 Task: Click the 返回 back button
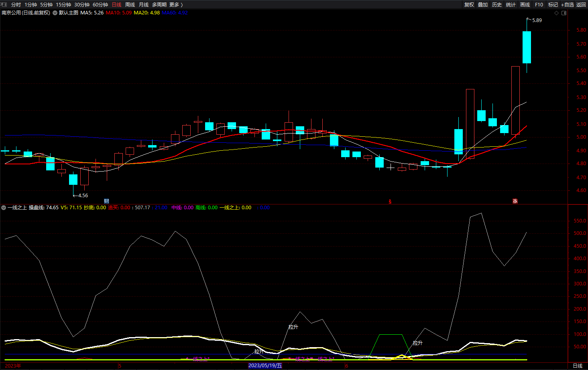(581, 5)
